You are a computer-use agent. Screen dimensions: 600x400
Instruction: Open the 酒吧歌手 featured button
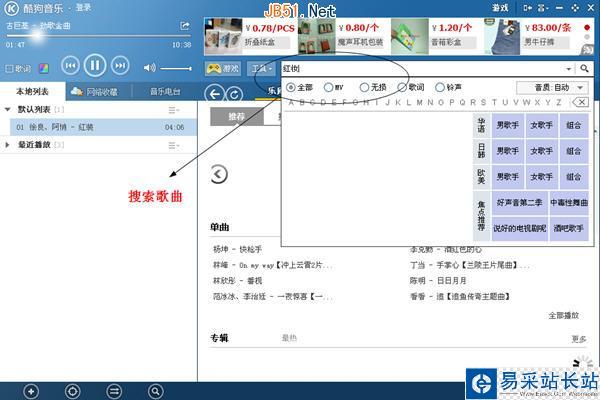569,229
